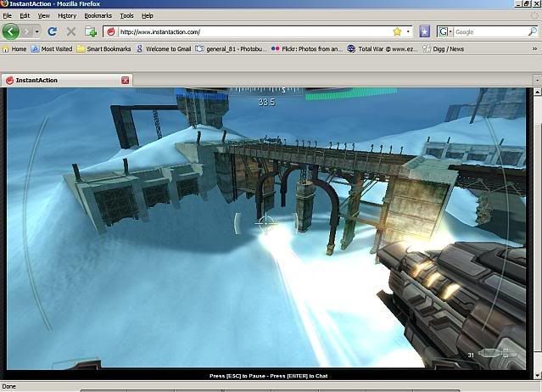Open the Tools menu
The height and width of the screenshot is (392, 542).
point(126,15)
